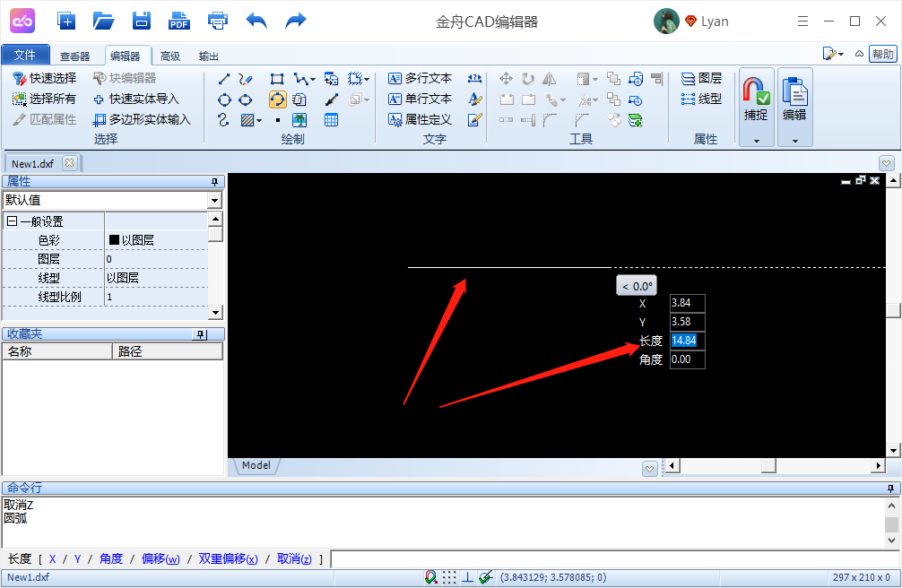
Task: Toggle the grid display in status bar
Action: click(x=449, y=578)
